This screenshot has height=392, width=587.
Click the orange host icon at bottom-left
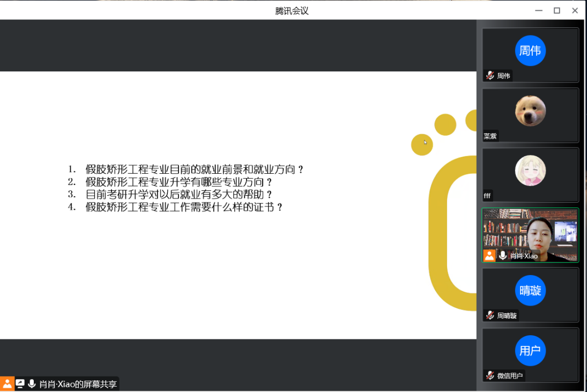click(x=7, y=384)
